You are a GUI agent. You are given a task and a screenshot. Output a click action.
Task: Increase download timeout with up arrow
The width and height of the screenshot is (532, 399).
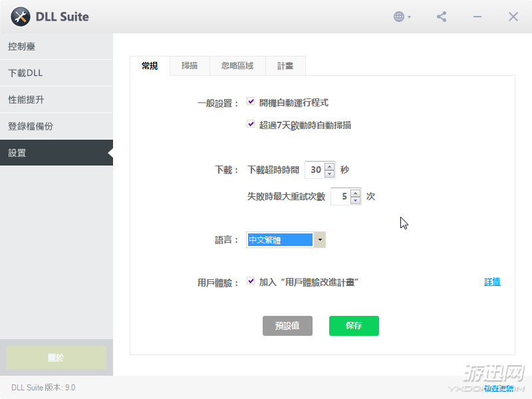point(329,166)
